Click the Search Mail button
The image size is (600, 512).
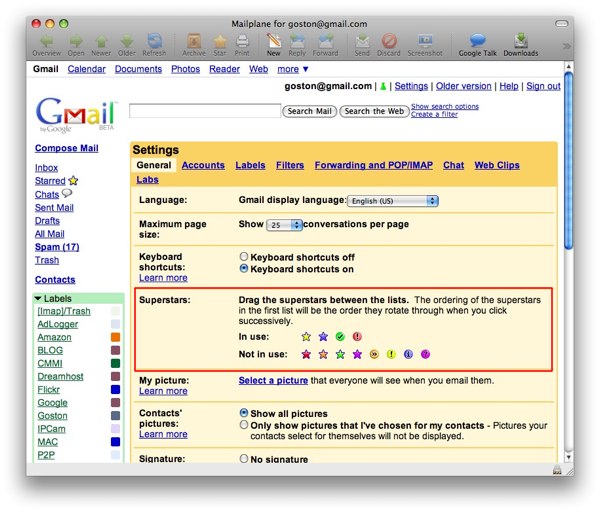tap(310, 111)
